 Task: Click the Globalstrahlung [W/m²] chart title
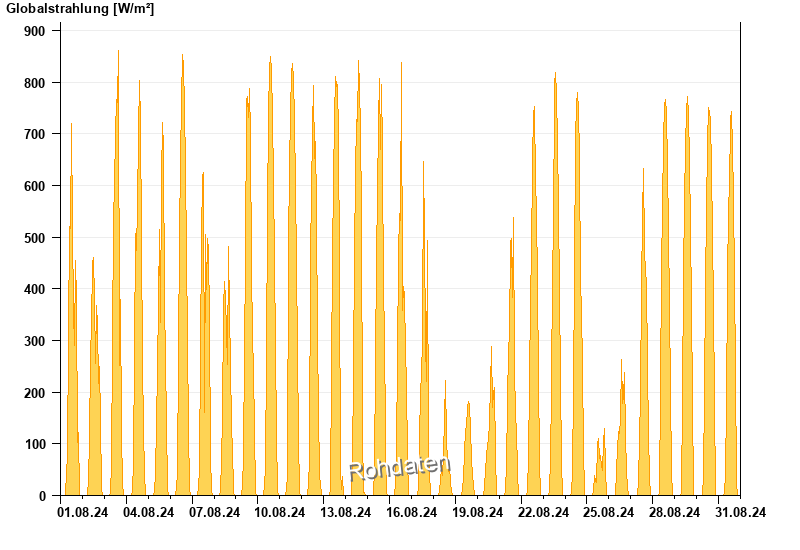(x=80, y=9)
